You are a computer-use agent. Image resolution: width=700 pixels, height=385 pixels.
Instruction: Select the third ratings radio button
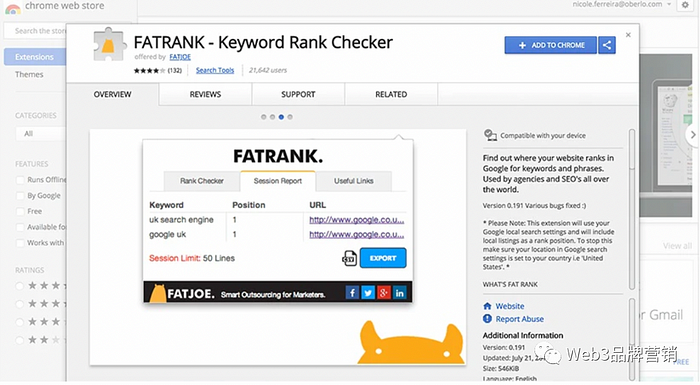click(x=19, y=322)
